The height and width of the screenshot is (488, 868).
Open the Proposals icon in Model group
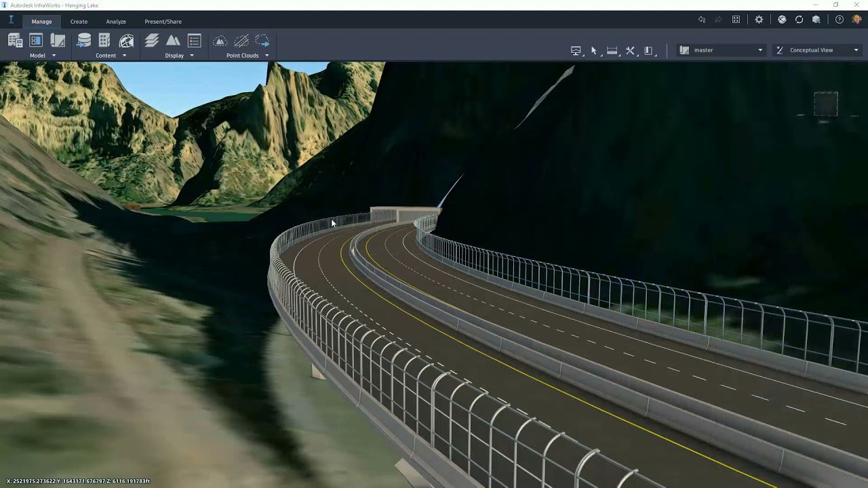click(x=58, y=41)
